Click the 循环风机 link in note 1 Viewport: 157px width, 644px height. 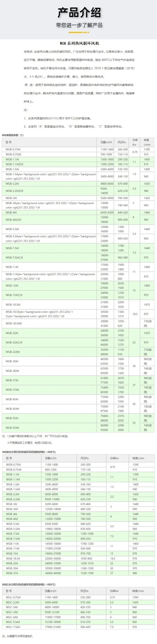pos(53,118)
